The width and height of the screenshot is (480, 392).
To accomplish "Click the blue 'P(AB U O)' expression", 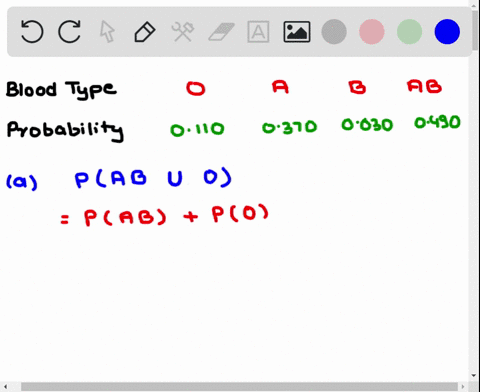I will pos(153,178).
